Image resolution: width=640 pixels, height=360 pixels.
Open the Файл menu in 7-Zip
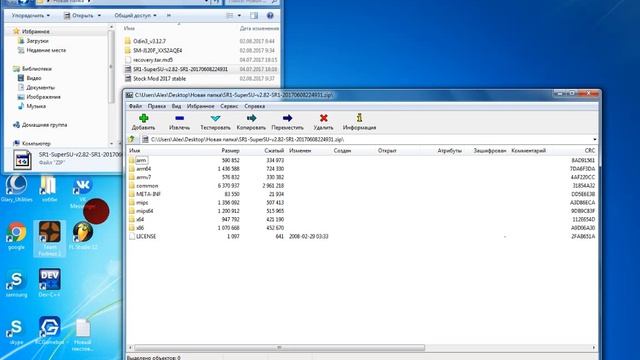(135, 106)
